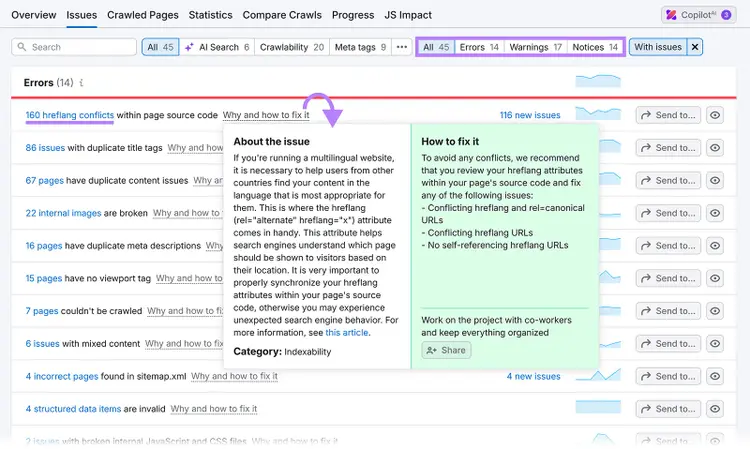Open Send to for no viewport tag

pyautogui.click(x=668, y=278)
